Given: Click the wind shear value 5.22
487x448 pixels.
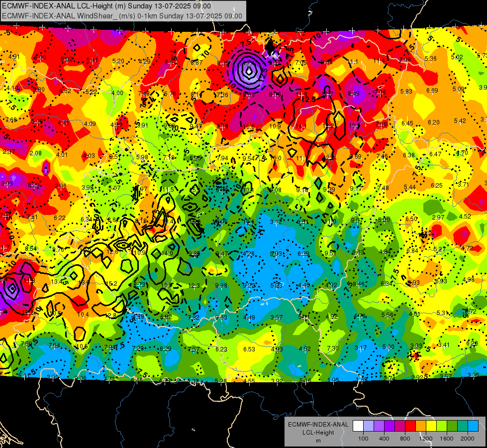Looking at the screenshot, I should [x=91, y=92].
